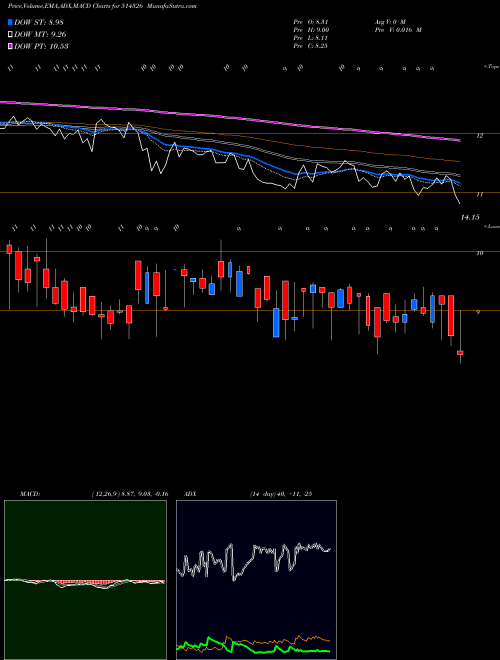500x660 pixels.
Task: Open the dark blue ADX indicator chart panel
Action: click(256, 580)
